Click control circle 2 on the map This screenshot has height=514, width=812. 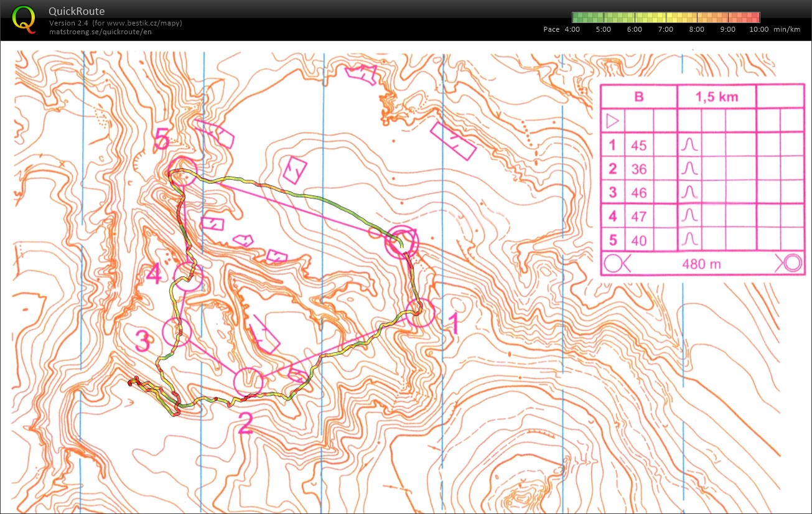[249, 381]
